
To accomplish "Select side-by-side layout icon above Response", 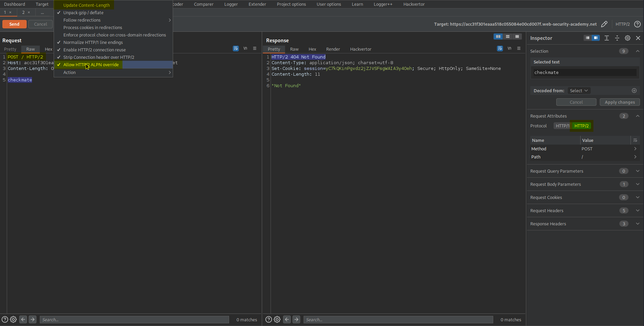I will (x=498, y=36).
